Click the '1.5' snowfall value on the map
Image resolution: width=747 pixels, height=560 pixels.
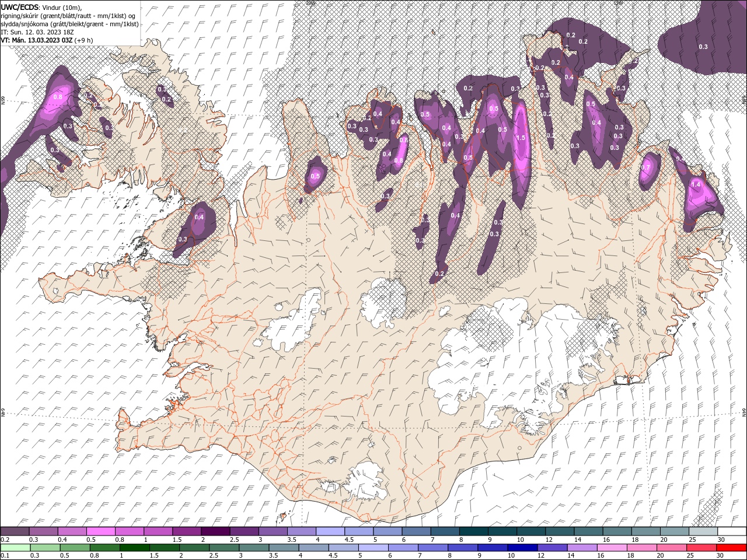click(521, 138)
